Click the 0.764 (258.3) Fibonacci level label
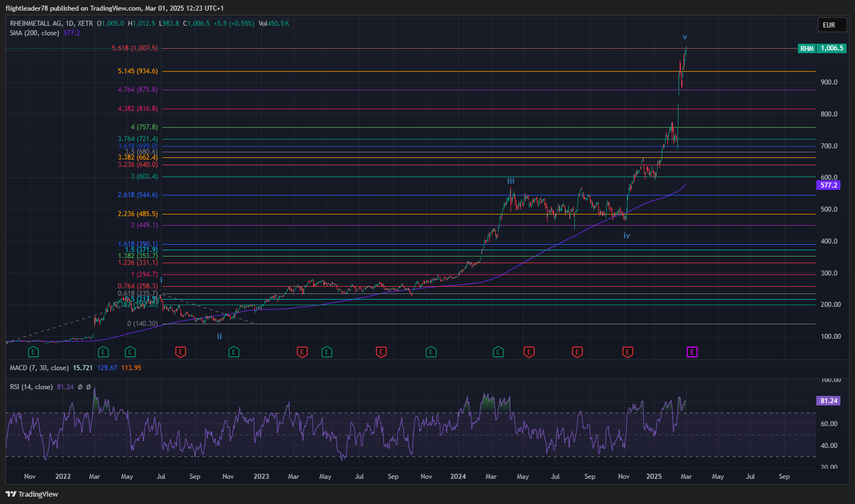Viewport: 855px width, 504px height. tap(138, 286)
